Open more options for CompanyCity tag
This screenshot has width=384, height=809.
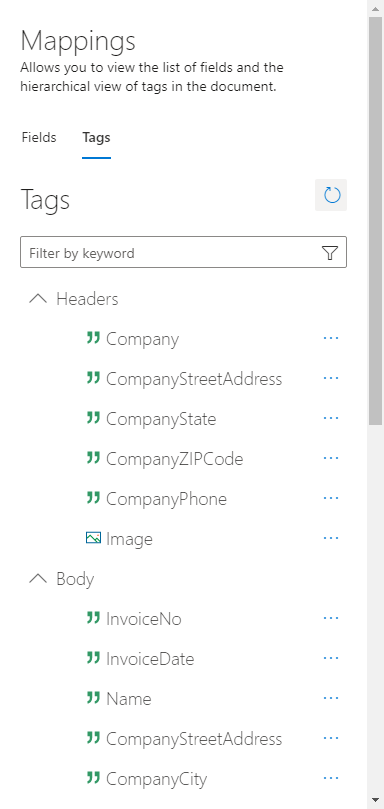(x=331, y=778)
